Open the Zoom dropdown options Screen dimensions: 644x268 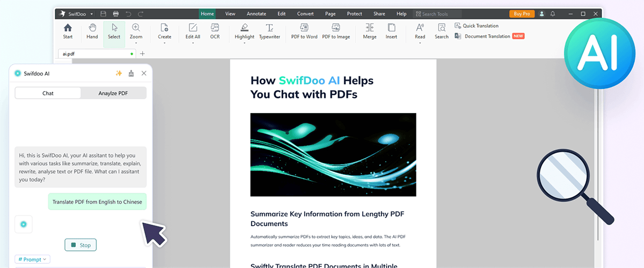pyautogui.click(x=136, y=43)
